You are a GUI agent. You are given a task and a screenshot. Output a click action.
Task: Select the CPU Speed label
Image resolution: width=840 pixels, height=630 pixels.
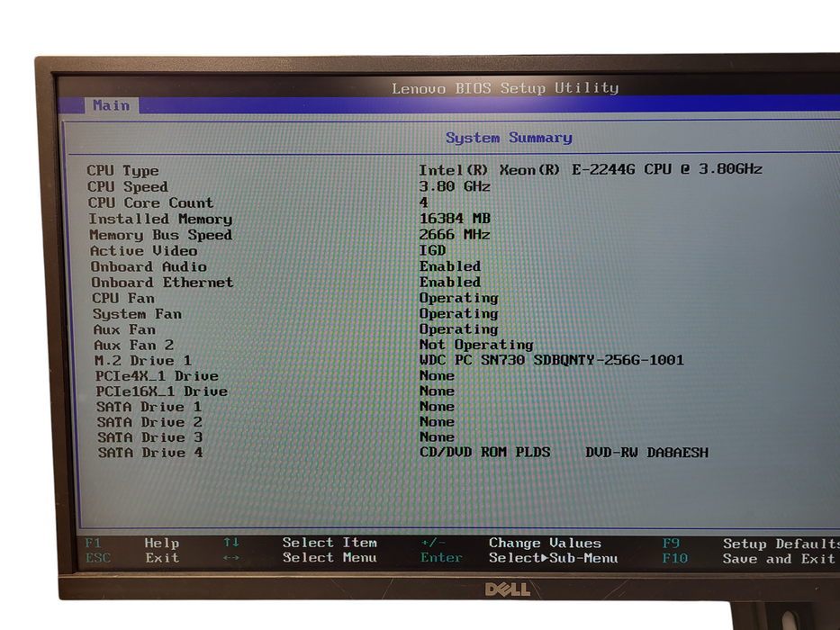(128, 186)
